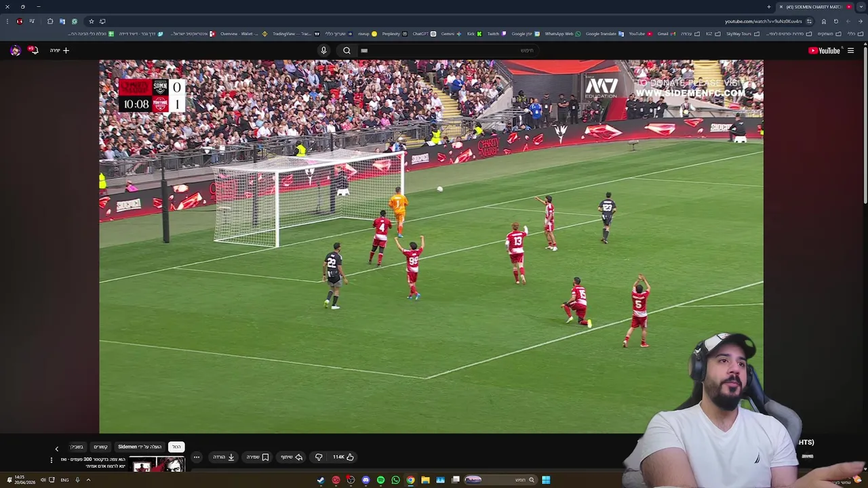Open Steam from taskbar
This screenshot has width=868, height=488.
pyautogui.click(x=321, y=480)
